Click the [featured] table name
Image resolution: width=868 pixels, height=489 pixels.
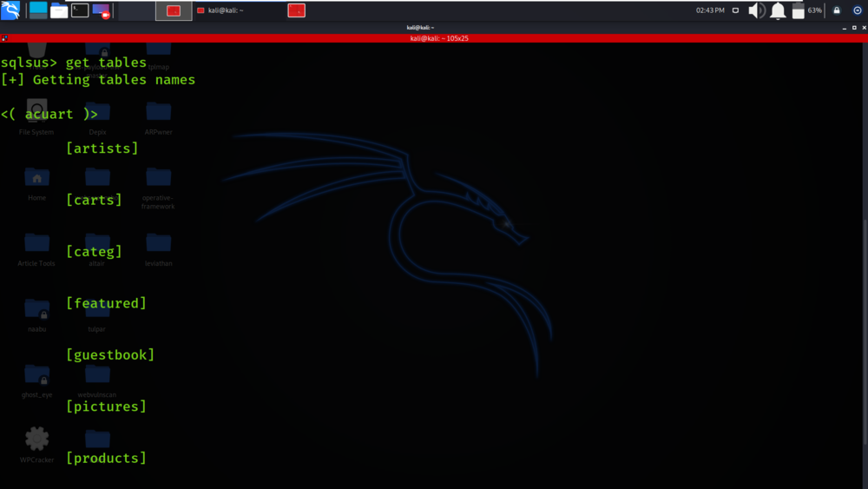point(106,303)
